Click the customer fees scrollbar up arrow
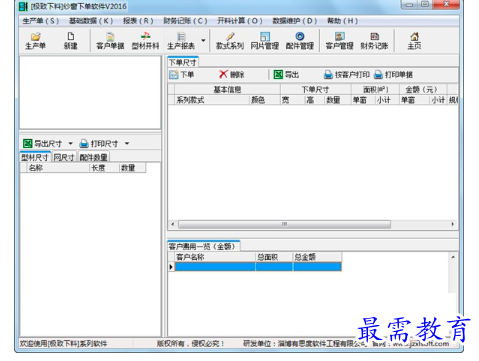The height and width of the screenshot is (361, 479). [453, 257]
